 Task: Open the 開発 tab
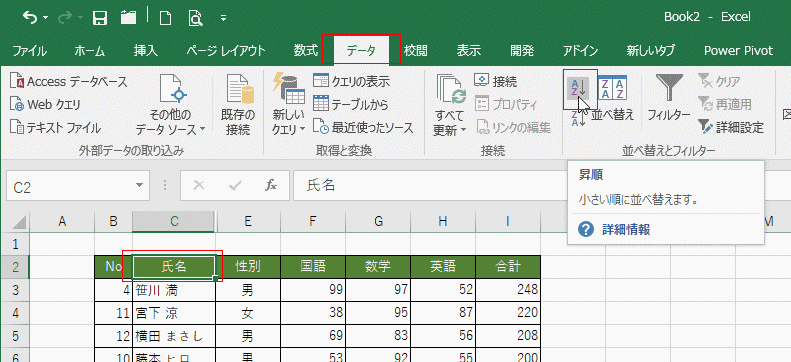[522, 50]
